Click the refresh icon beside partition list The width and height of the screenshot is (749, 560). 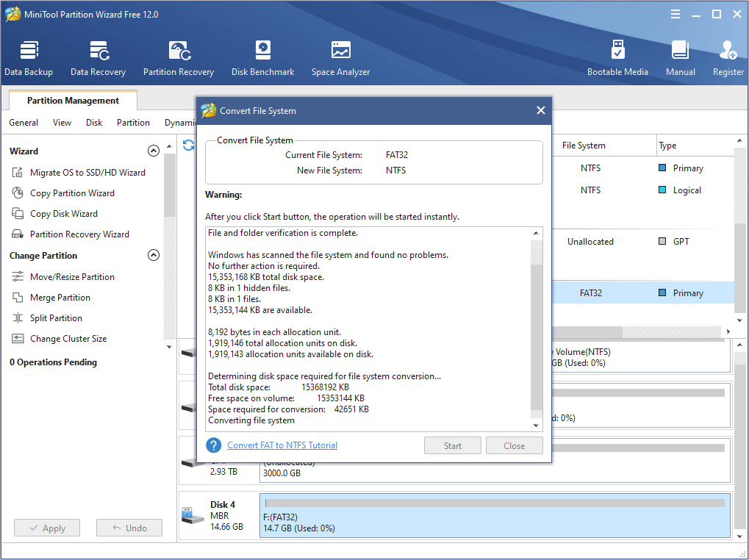pyautogui.click(x=189, y=145)
